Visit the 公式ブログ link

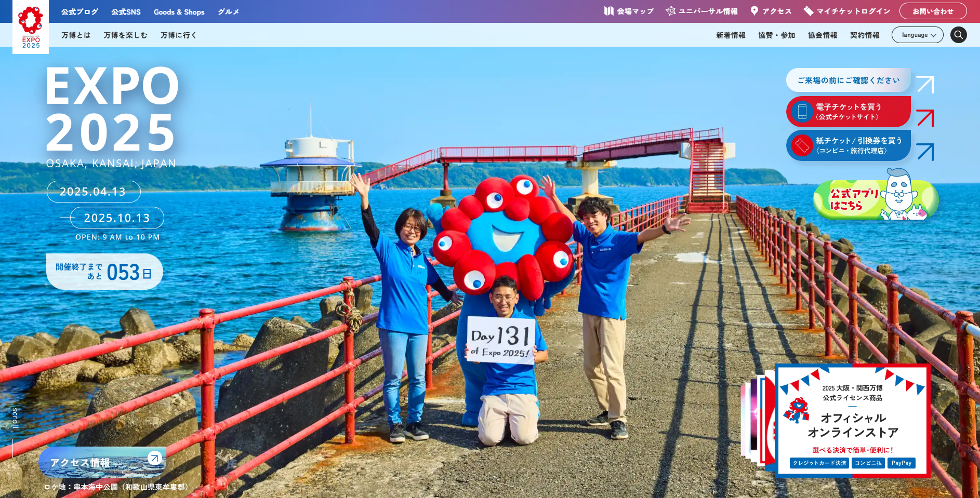[80, 12]
